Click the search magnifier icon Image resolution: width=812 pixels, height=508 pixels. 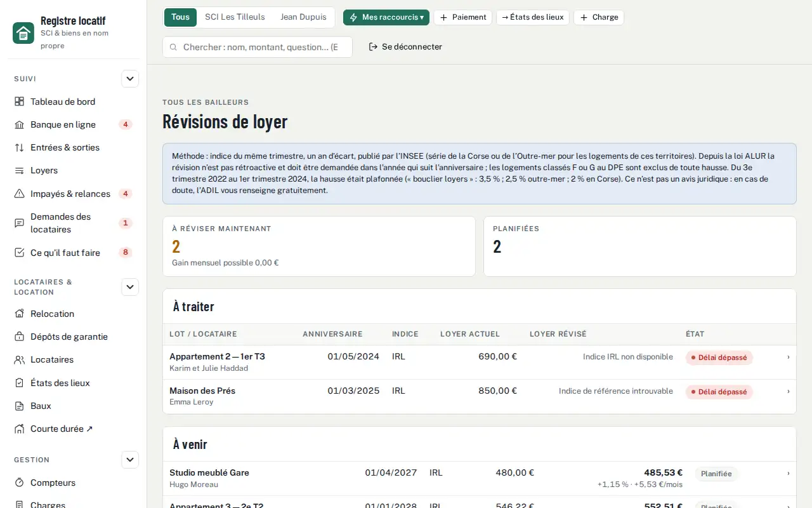point(173,47)
